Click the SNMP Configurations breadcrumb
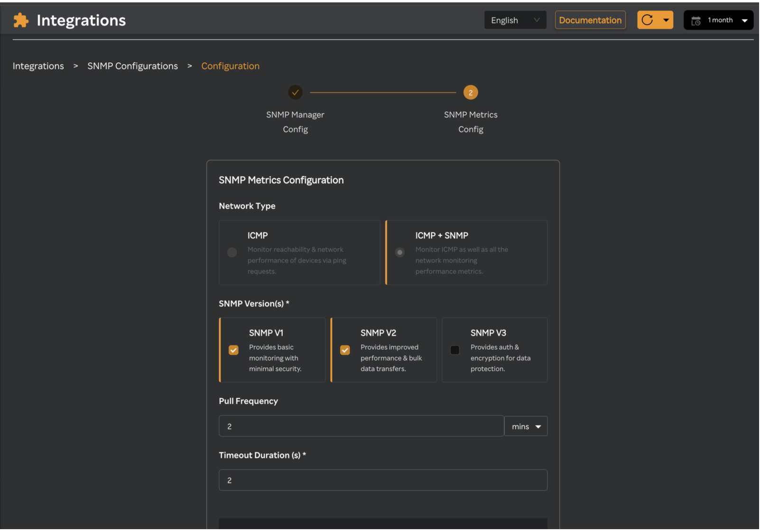The height and width of the screenshot is (532, 761). click(132, 66)
